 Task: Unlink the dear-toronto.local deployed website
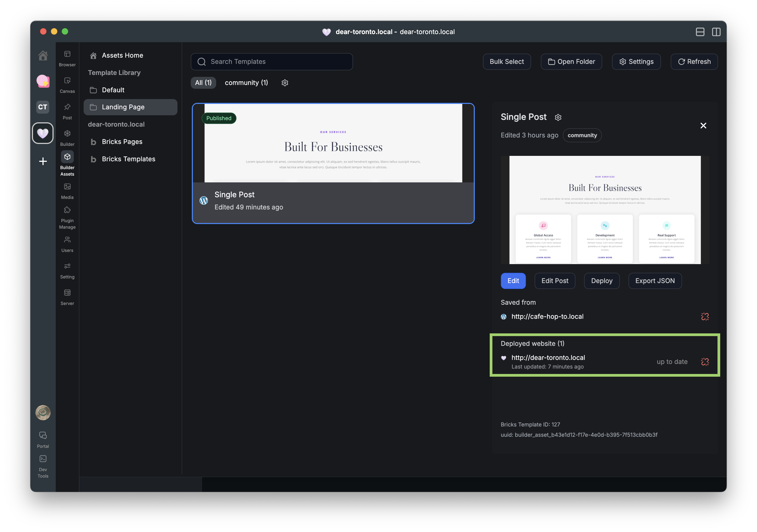(x=705, y=362)
